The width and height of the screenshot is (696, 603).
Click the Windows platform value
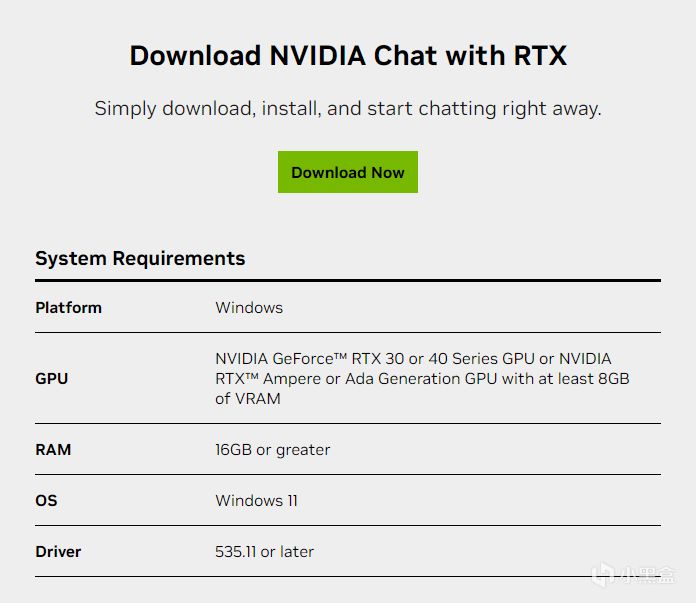coord(249,307)
